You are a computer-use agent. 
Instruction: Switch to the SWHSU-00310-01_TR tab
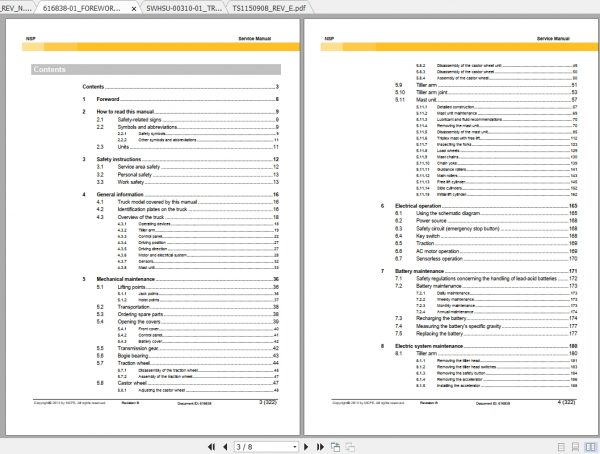coord(184,8)
